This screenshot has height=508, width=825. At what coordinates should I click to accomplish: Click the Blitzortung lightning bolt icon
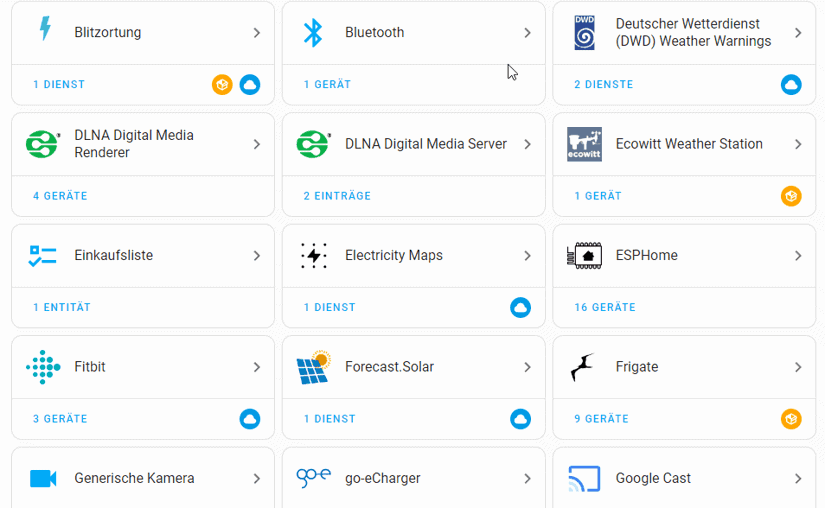pyautogui.click(x=44, y=31)
